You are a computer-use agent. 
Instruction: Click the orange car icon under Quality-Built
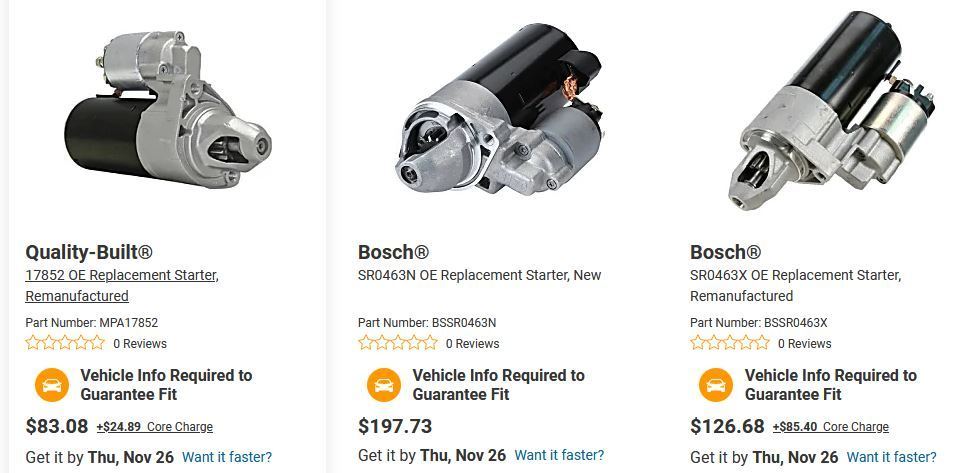[x=52, y=385]
